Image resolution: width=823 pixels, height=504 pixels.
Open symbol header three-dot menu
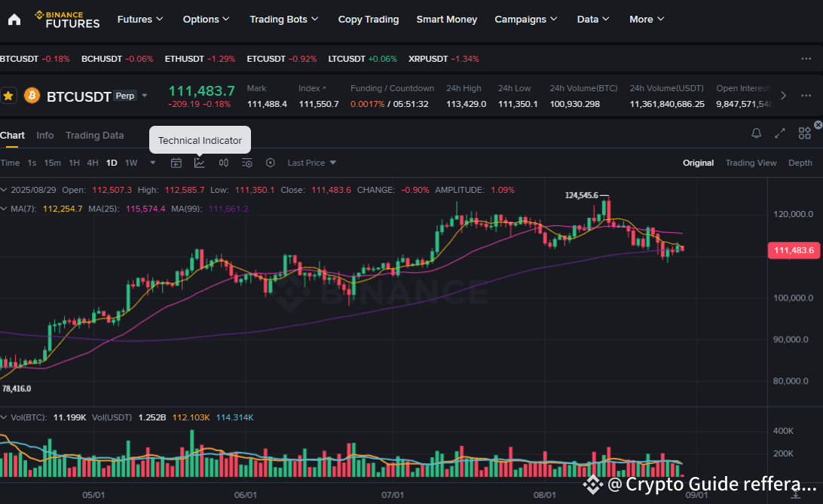click(x=806, y=96)
